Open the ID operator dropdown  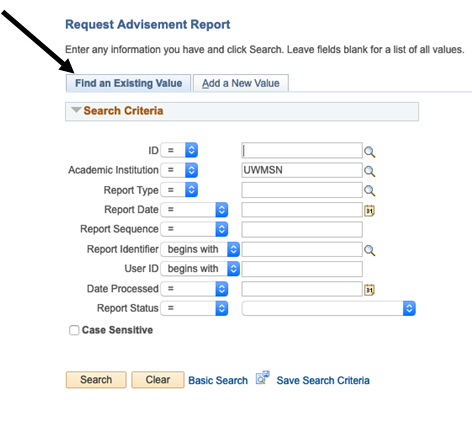coord(179,150)
